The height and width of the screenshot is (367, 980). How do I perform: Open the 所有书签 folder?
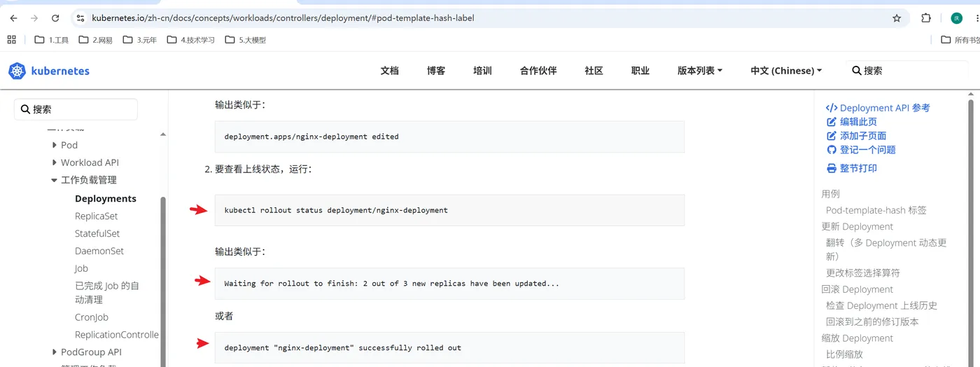[x=960, y=40]
